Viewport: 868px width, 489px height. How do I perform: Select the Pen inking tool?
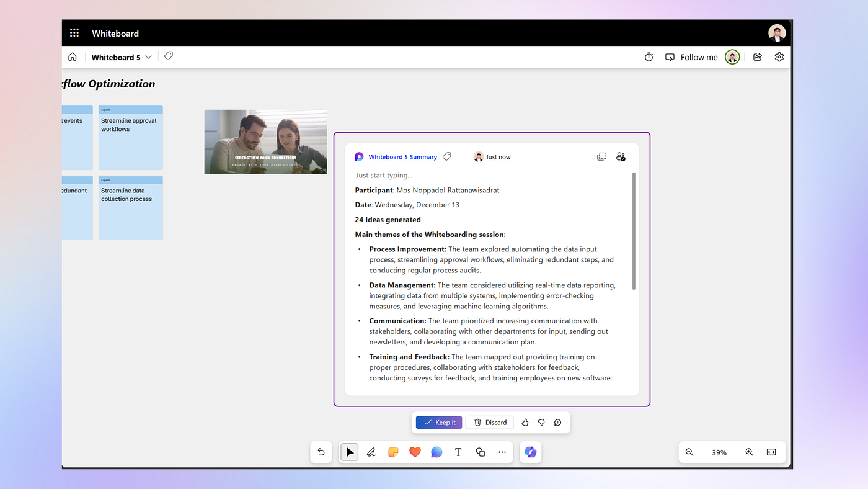[x=371, y=452]
